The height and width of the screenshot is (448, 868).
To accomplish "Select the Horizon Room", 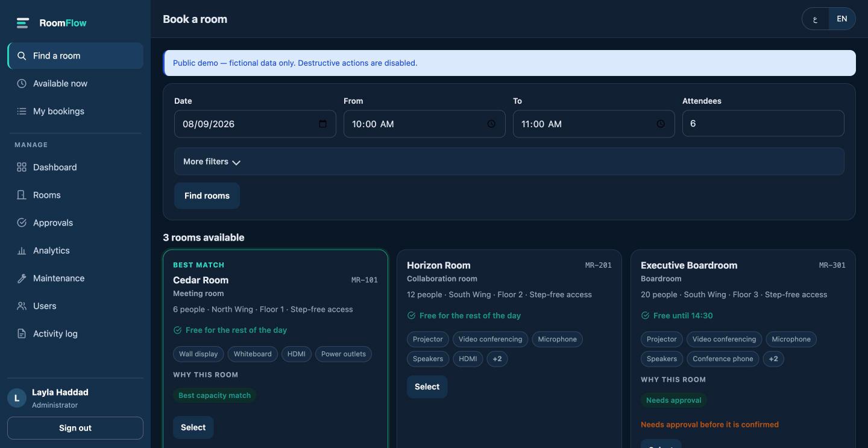I will pos(427,387).
